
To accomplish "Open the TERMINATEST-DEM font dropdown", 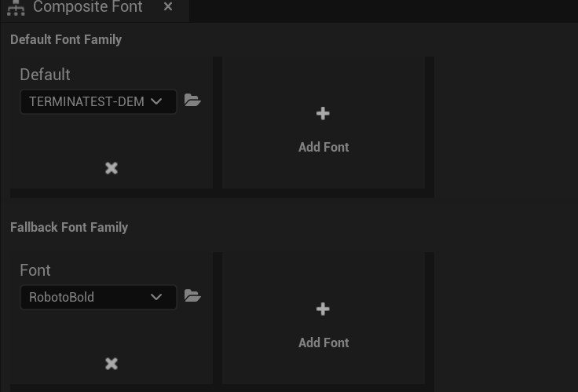I will [x=86, y=101].
